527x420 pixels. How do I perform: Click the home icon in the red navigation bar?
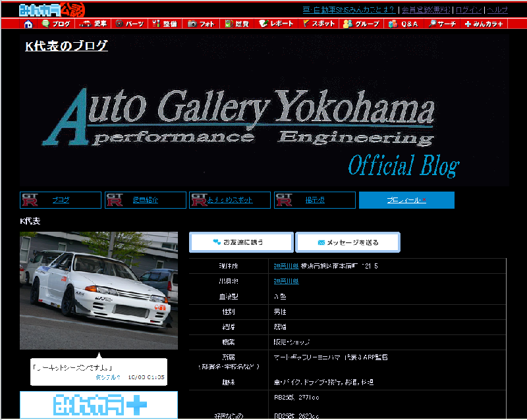tap(28, 24)
